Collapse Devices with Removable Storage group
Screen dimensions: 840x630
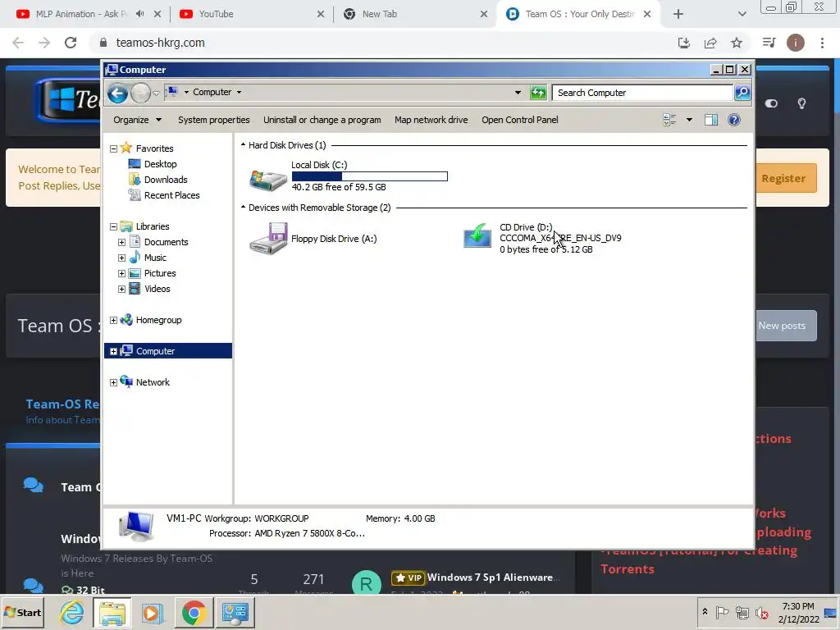coord(243,208)
